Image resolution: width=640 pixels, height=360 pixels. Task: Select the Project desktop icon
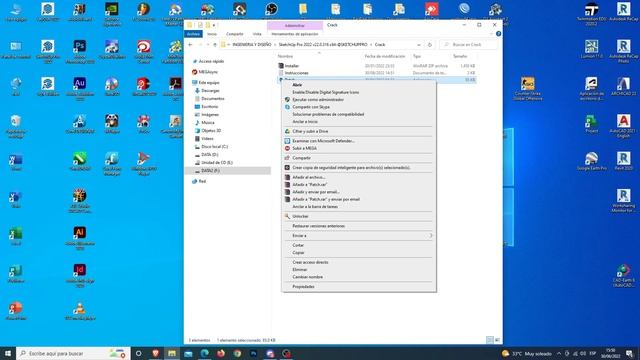[x=591, y=124]
